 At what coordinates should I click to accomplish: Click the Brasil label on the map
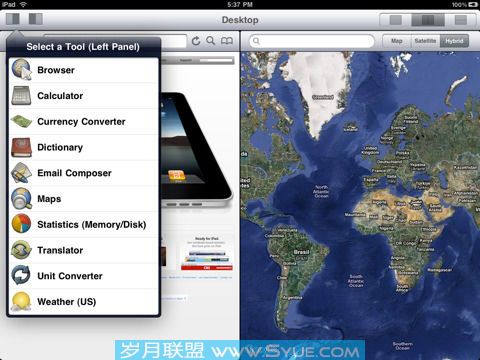click(x=301, y=252)
